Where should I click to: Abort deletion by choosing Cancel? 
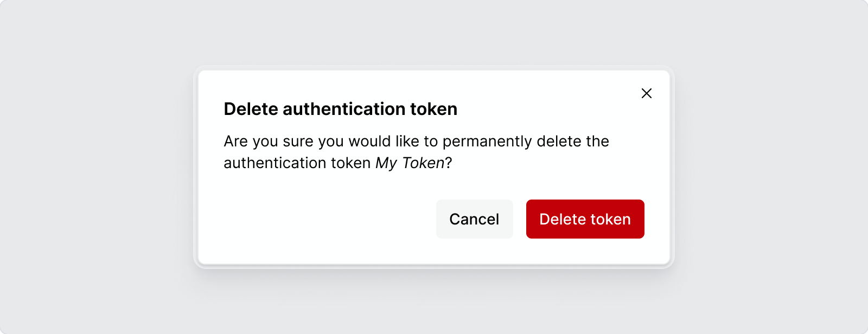point(474,219)
